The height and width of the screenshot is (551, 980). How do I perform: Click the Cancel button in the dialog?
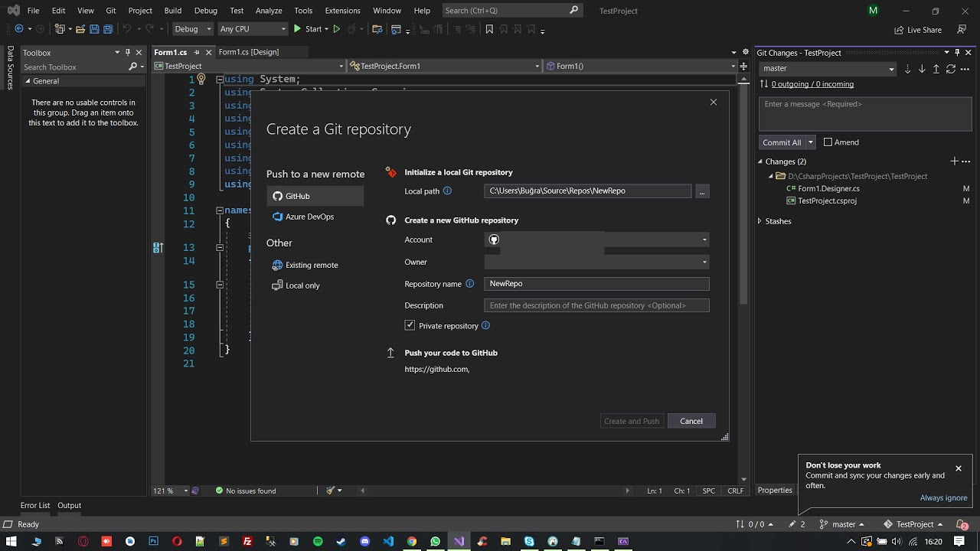[x=691, y=421]
